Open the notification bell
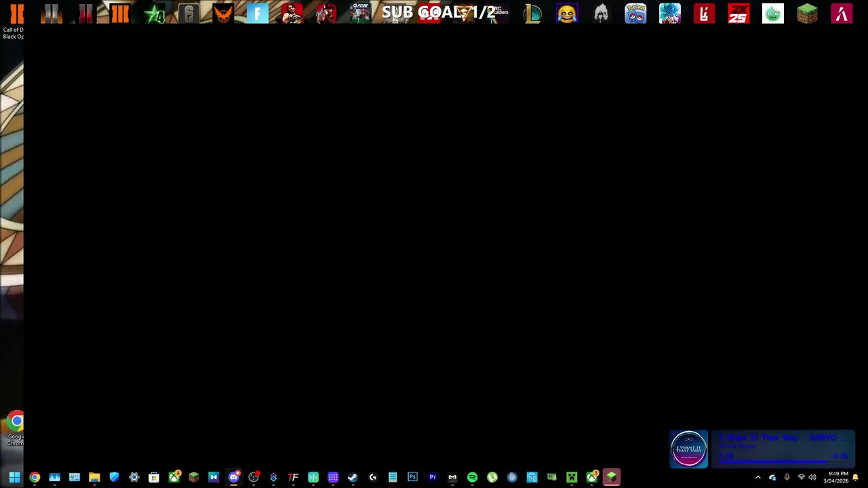Screen dimensions: 868x488 856,477
